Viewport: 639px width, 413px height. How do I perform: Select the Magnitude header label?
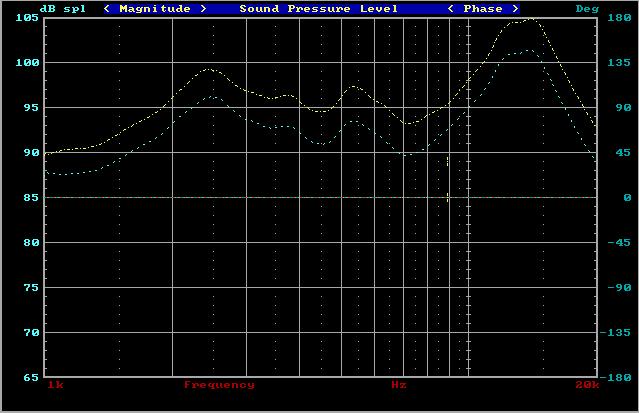pos(155,9)
